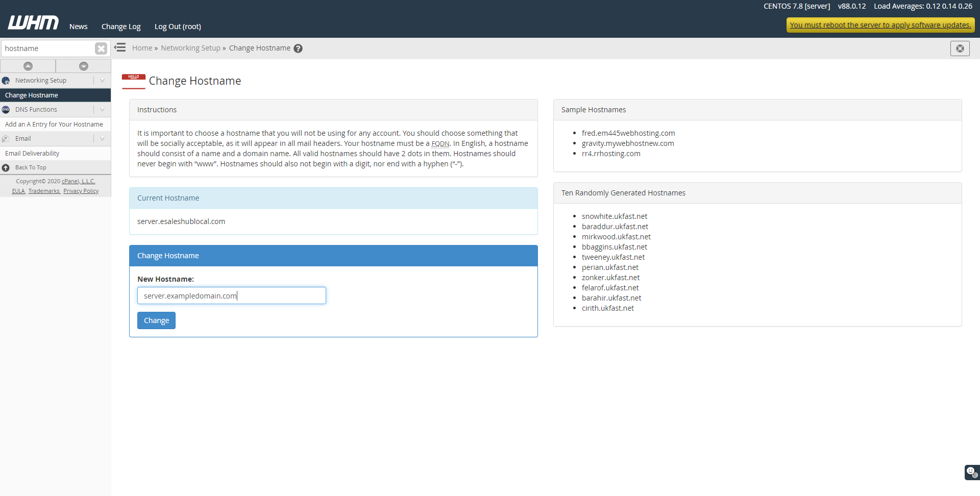Open Add an A Entry for Your Hostname
Image resolution: width=980 pixels, height=496 pixels.
55,125
